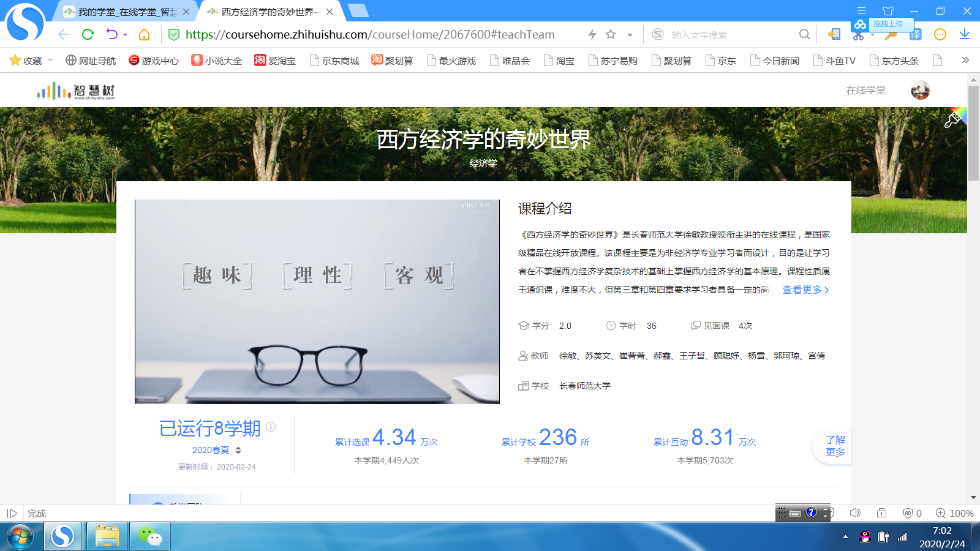
Task: Expand the 收藏 favorites dropdown arrow
Action: click(50, 60)
